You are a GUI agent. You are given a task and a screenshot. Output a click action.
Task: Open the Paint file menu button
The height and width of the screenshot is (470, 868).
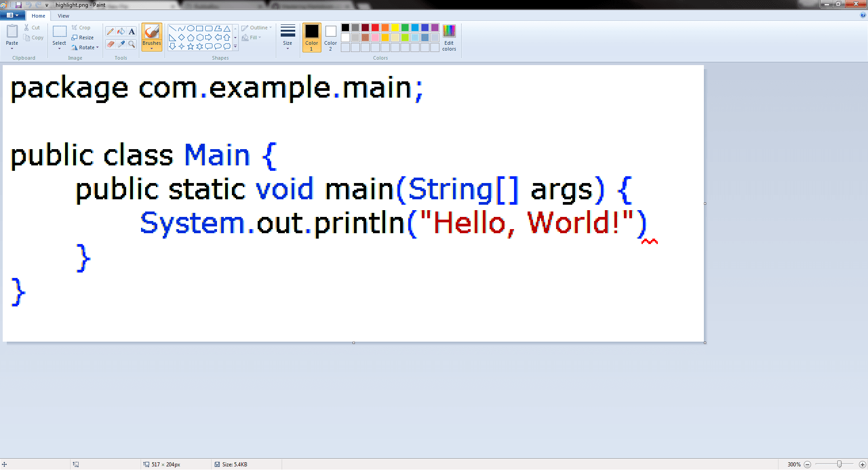[x=13, y=15]
